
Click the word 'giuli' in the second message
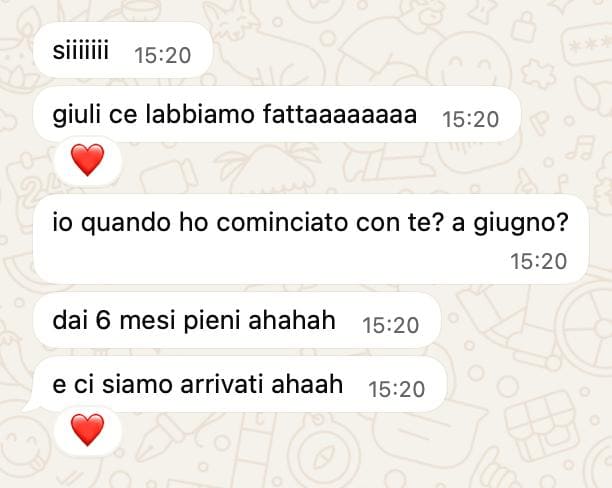(x=76, y=115)
